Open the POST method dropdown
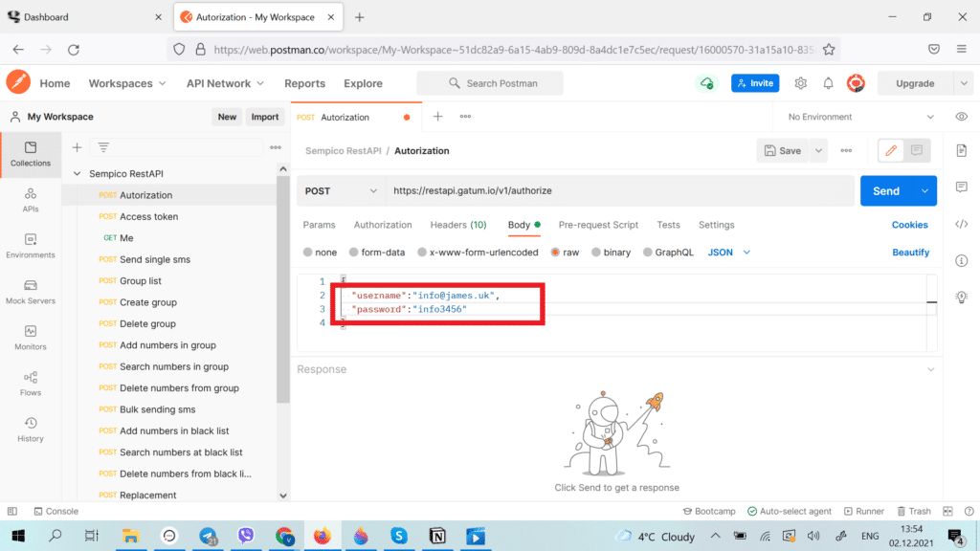Image resolution: width=980 pixels, height=551 pixels. [x=341, y=190]
